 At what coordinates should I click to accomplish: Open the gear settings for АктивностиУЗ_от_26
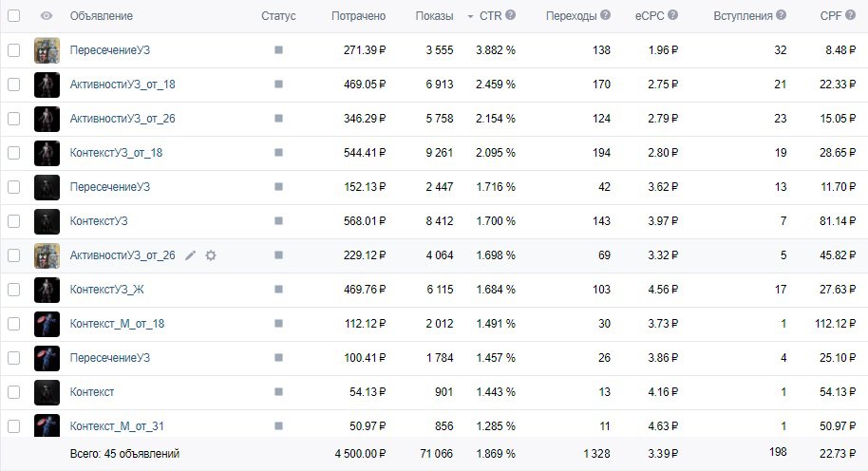click(x=211, y=255)
